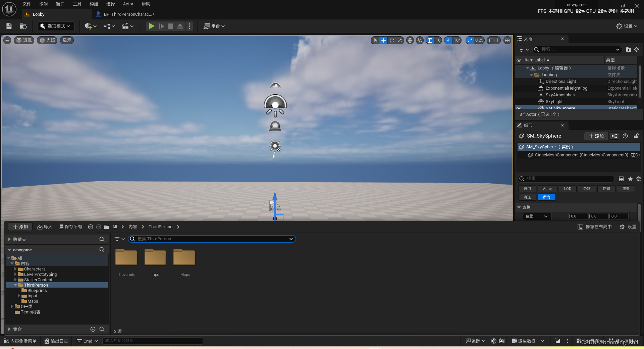Select the 渲染 details filter
Image resolution: width=644 pixels, height=349 pixels.
click(626, 189)
